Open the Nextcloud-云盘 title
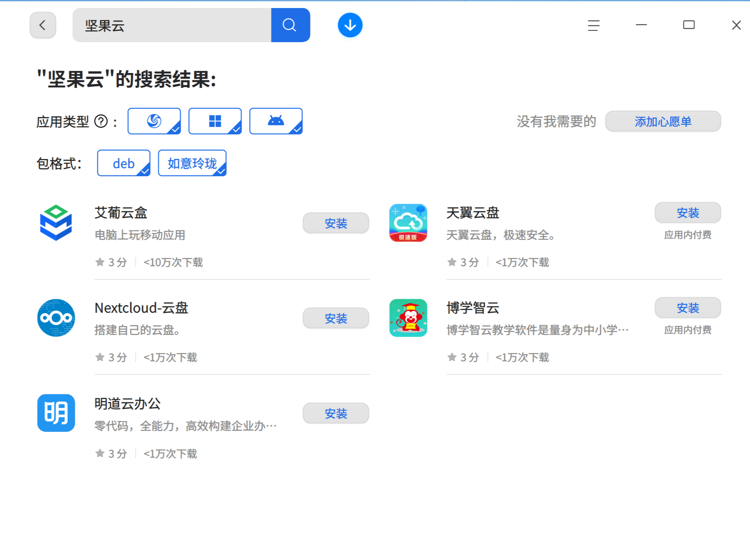 pyautogui.click(x=141, y=308)
